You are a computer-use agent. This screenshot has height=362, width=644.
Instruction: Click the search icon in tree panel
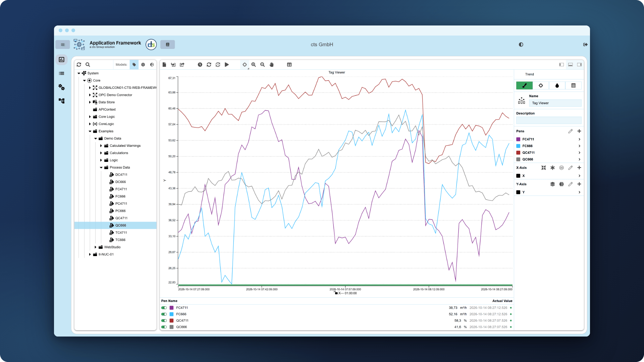pyautogui.click(x=88, y=65)
